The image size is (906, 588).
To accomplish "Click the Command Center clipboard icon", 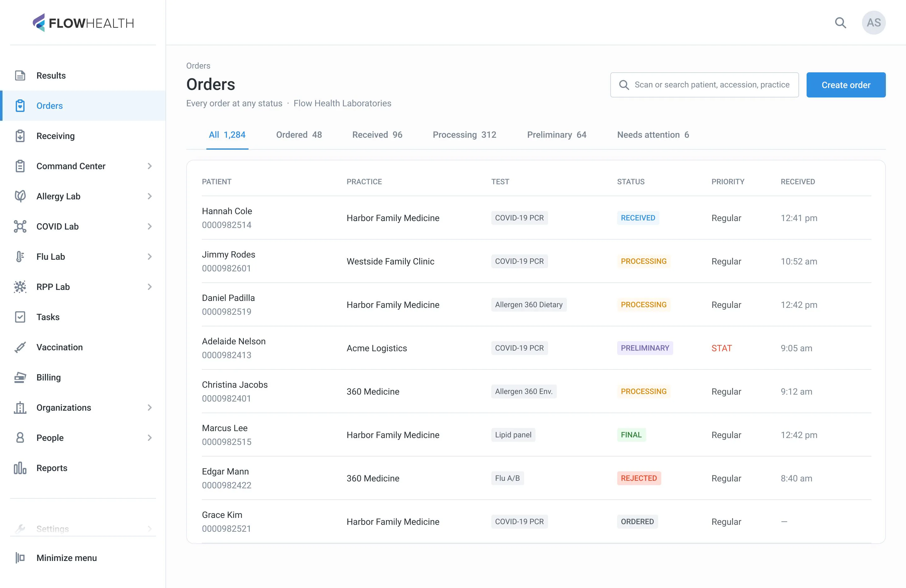I will click(x=20, y=166).
